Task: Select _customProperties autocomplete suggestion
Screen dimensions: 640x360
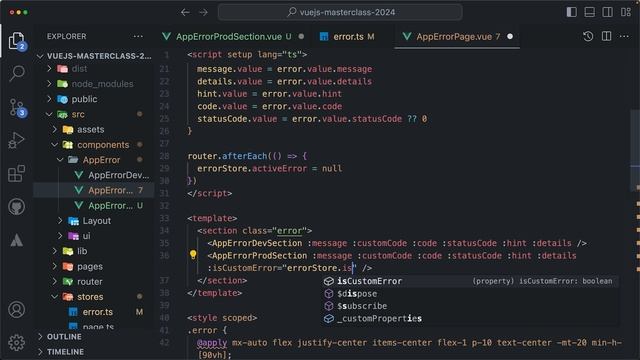Action: (470, 318)
